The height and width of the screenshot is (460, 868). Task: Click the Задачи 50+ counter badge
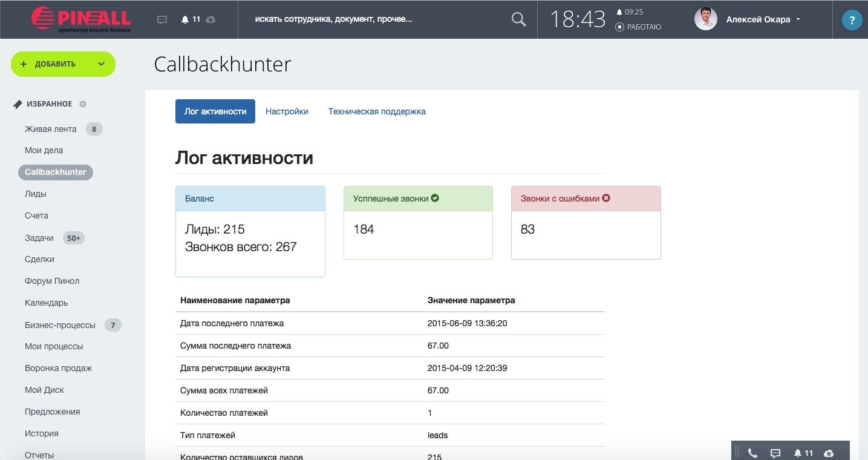point(74,238)
